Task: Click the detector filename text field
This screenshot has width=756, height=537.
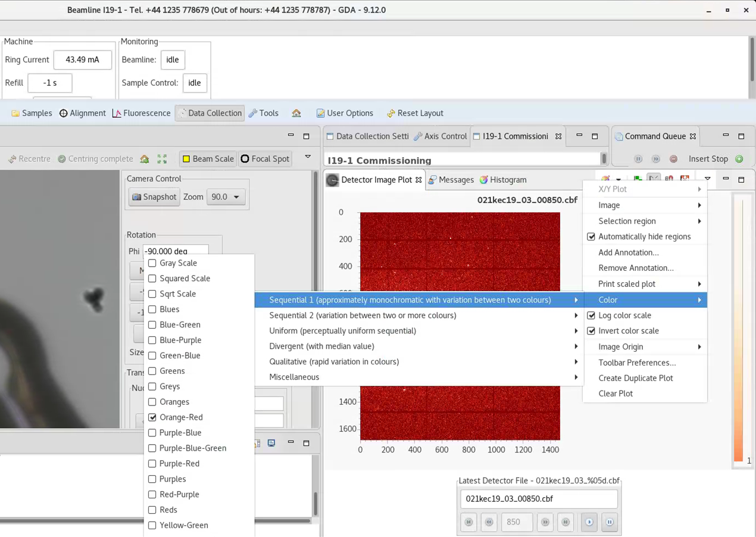Action: tap(538, 499)
